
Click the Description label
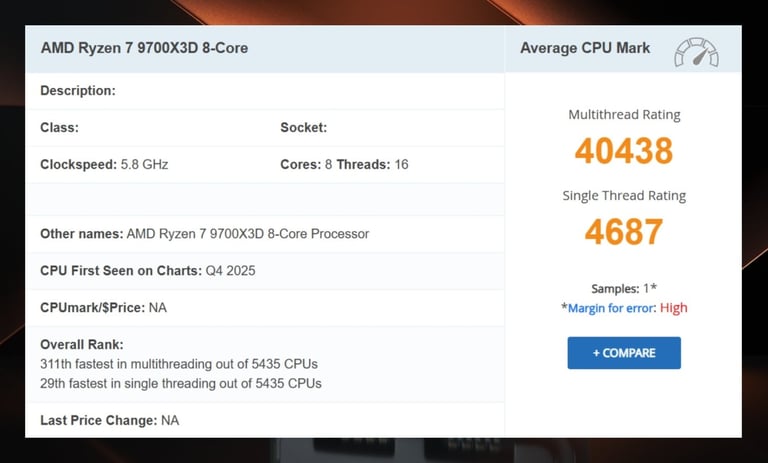(78, 91)
